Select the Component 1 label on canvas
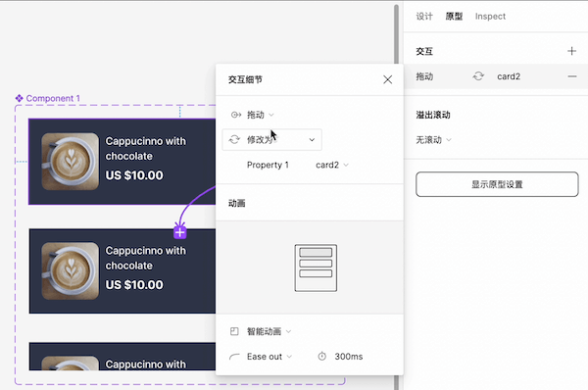 pos(53,98)
